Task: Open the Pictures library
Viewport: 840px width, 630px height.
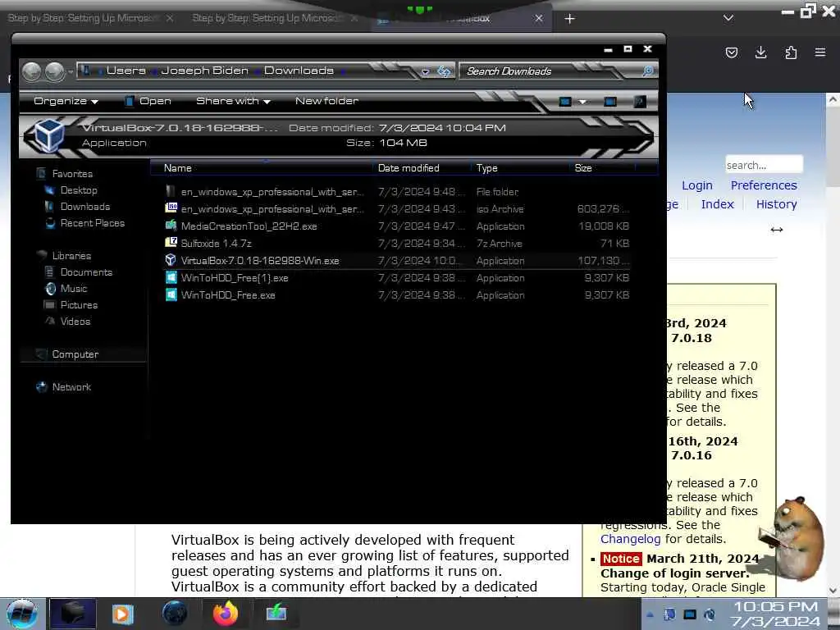Action: (x=79, y=305)
